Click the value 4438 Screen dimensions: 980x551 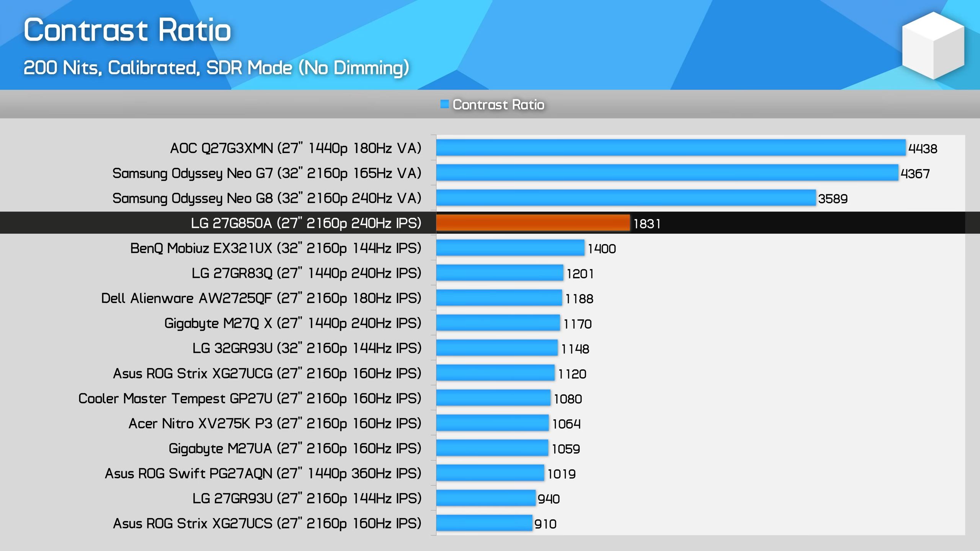pos(923,148)
